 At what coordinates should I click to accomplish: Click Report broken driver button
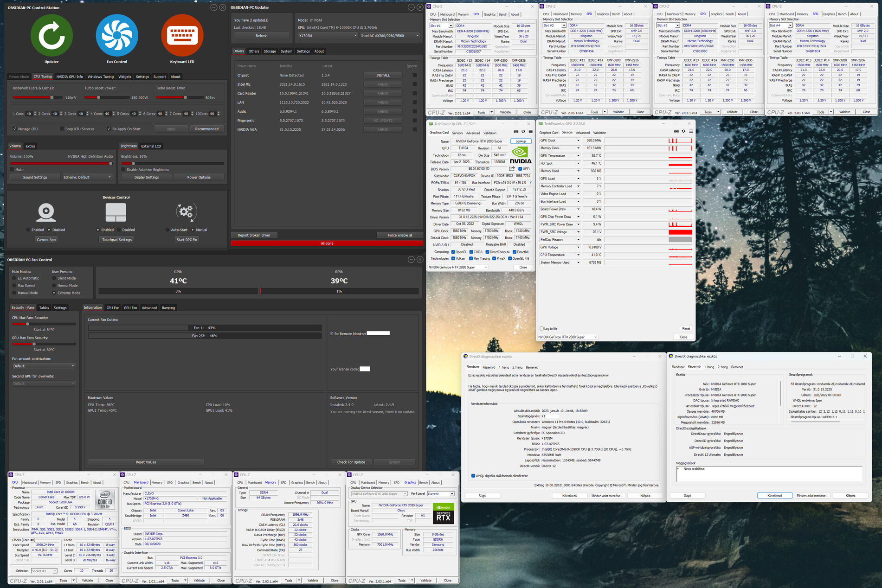tap(254, 235)
